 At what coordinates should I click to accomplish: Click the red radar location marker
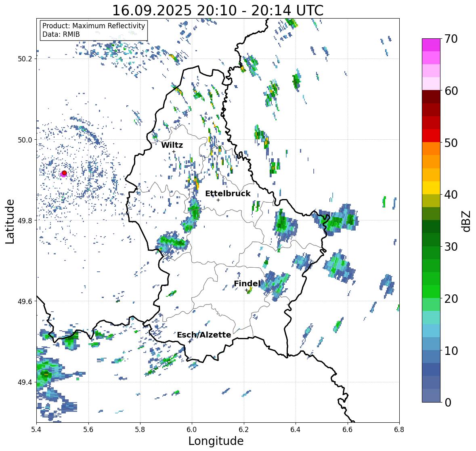(x=64, y=173)
